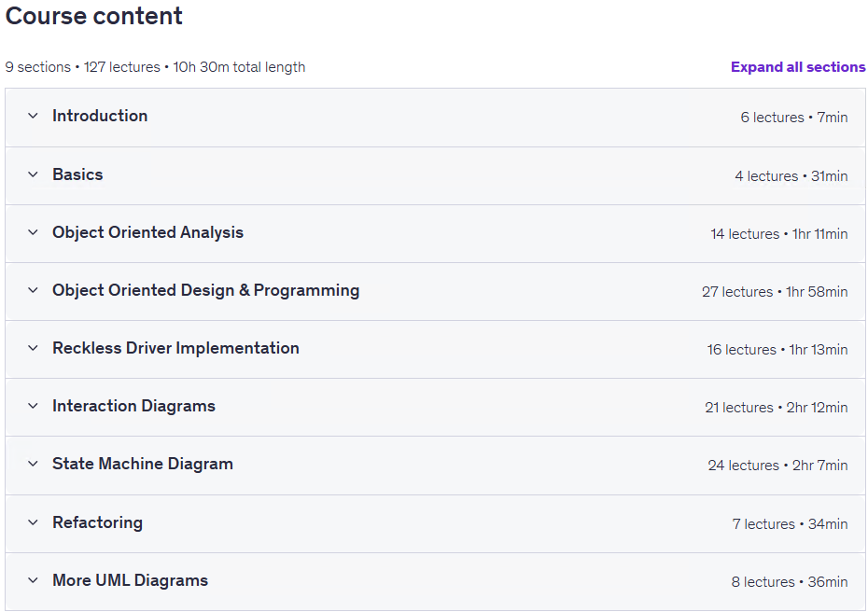Click the '14 lectures • 1hr 11min' text
868x612 pixels.
[x=779, y=234]
